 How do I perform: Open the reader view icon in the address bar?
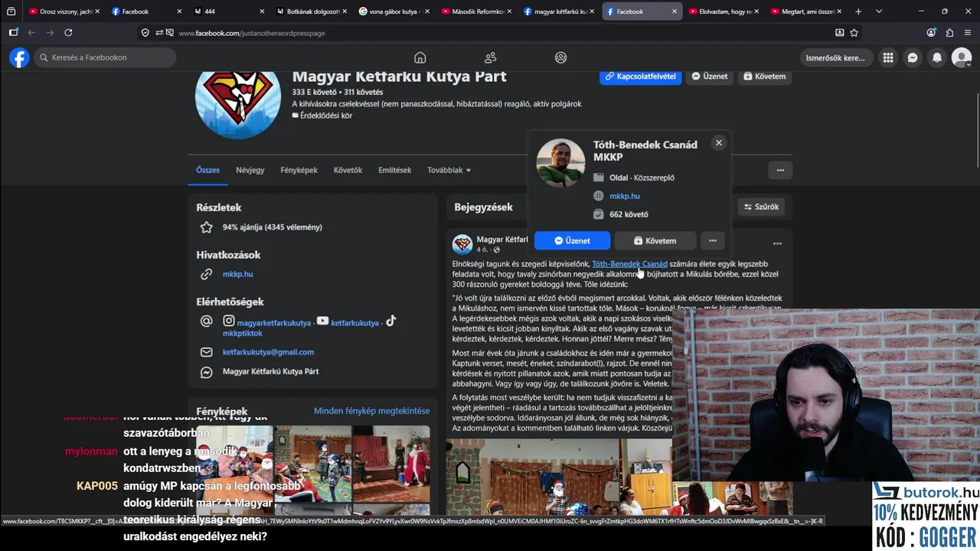[x=840, y=33]
